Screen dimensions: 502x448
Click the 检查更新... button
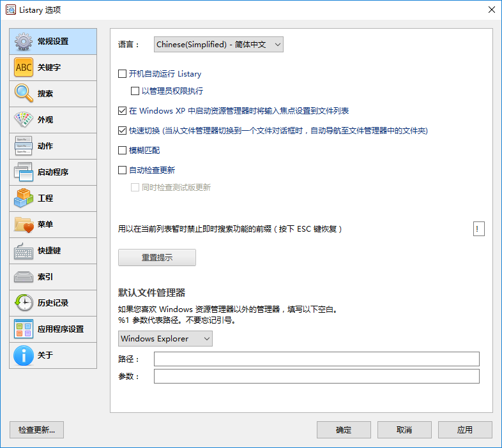pos(37,429)
